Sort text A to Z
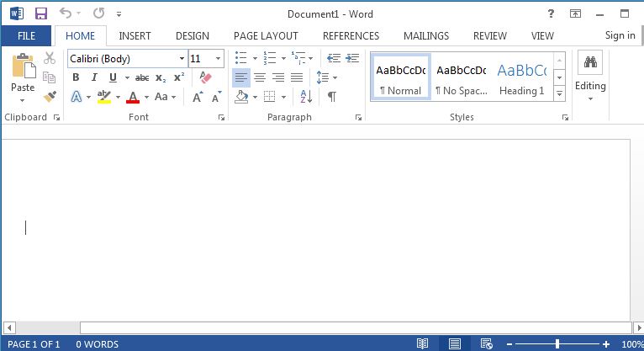 [x=306, y=97]
